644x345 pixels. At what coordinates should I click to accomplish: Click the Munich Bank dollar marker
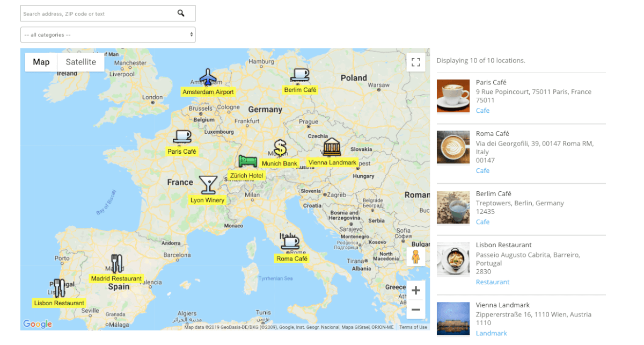click(280, 148)
